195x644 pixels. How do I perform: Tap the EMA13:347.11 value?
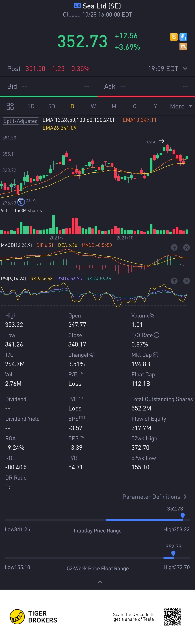(x=139, y=120)
